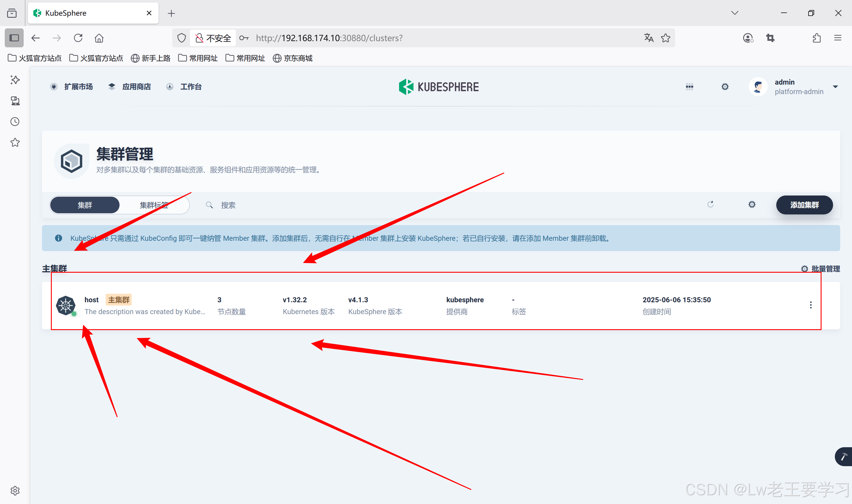852x504 pixels.
Task: Click the KubeSphere logo
Action: point(438,87)
